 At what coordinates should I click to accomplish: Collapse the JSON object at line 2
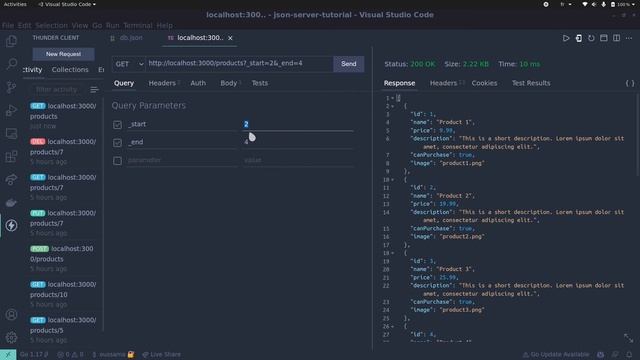393,106
